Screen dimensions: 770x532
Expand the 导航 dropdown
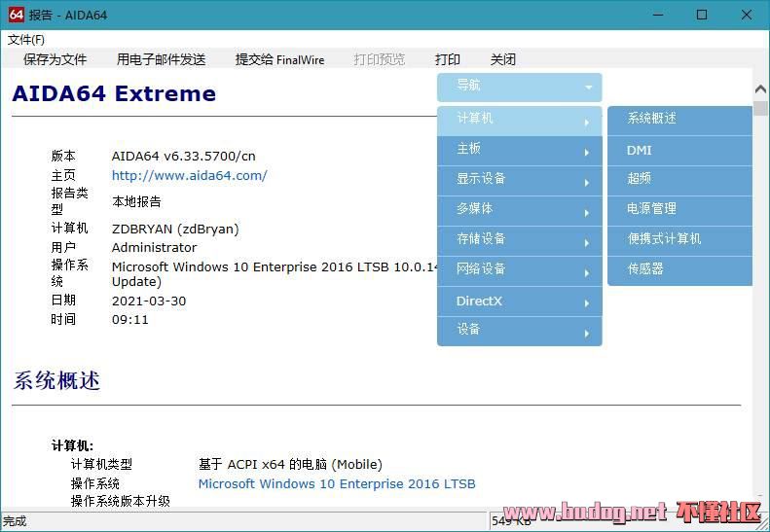[x=520, y=87]
